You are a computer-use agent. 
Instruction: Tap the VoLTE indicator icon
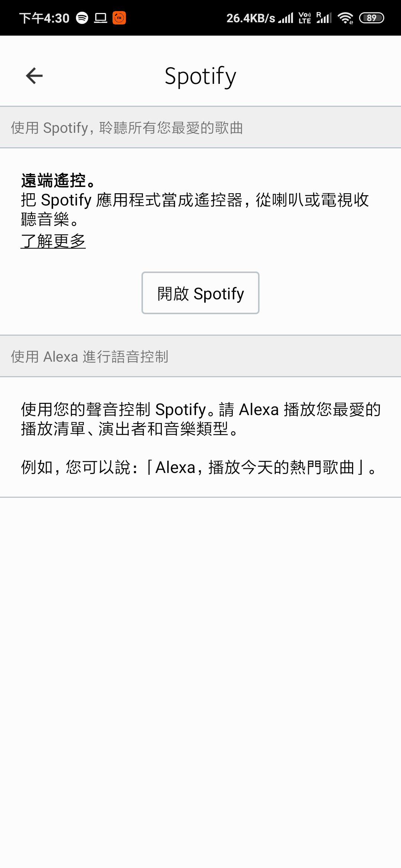(305, 18)
